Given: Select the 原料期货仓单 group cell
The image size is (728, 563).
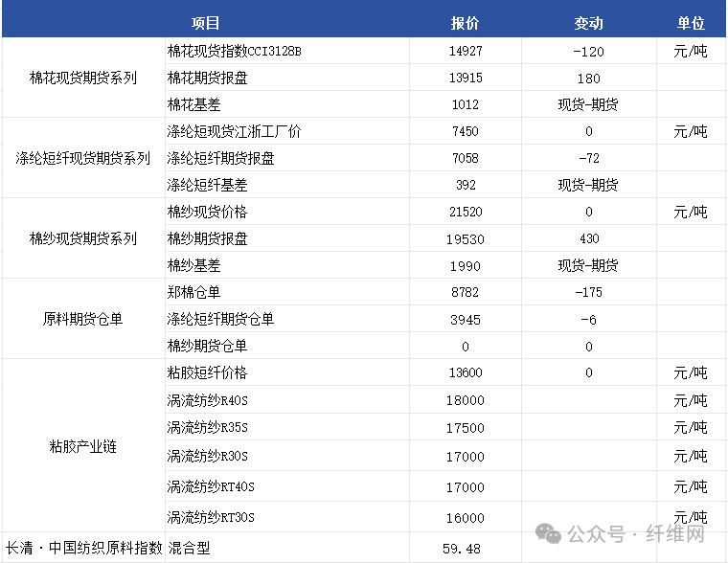Looking at the screenshot, I should point(83,319).
